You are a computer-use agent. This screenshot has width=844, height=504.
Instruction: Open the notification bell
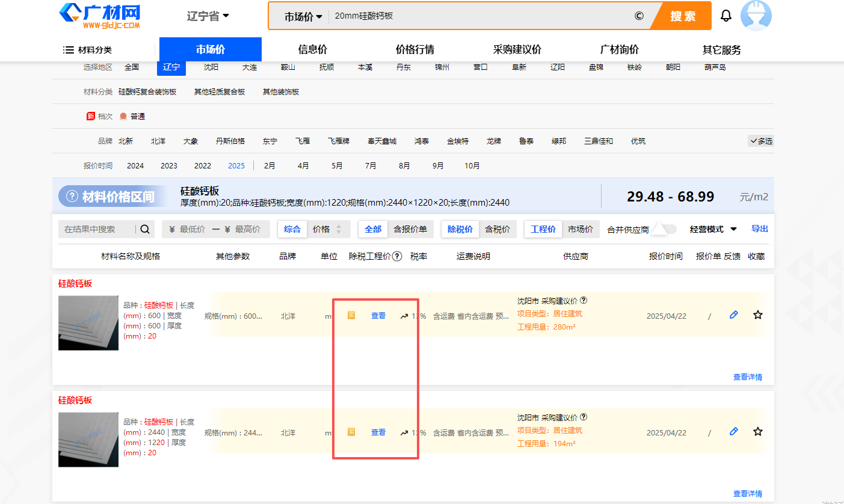726,16
